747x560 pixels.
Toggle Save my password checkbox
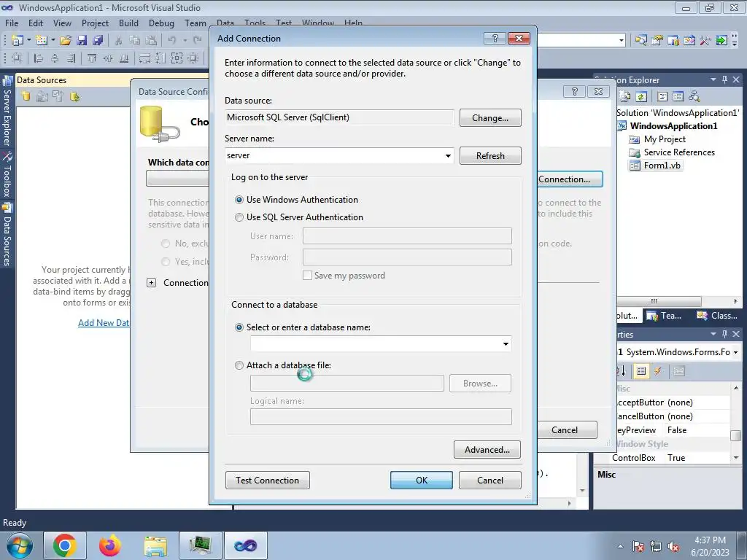point(307,275)
